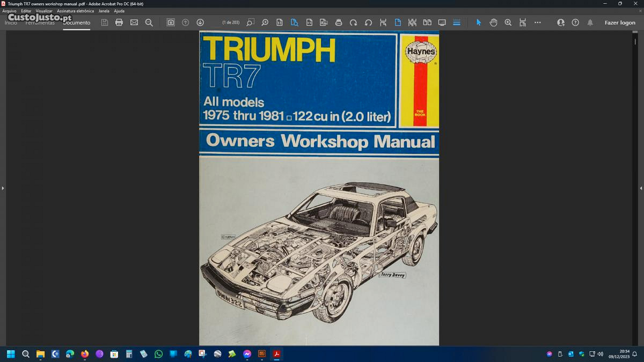Click the Print file icon

point(119,23)
